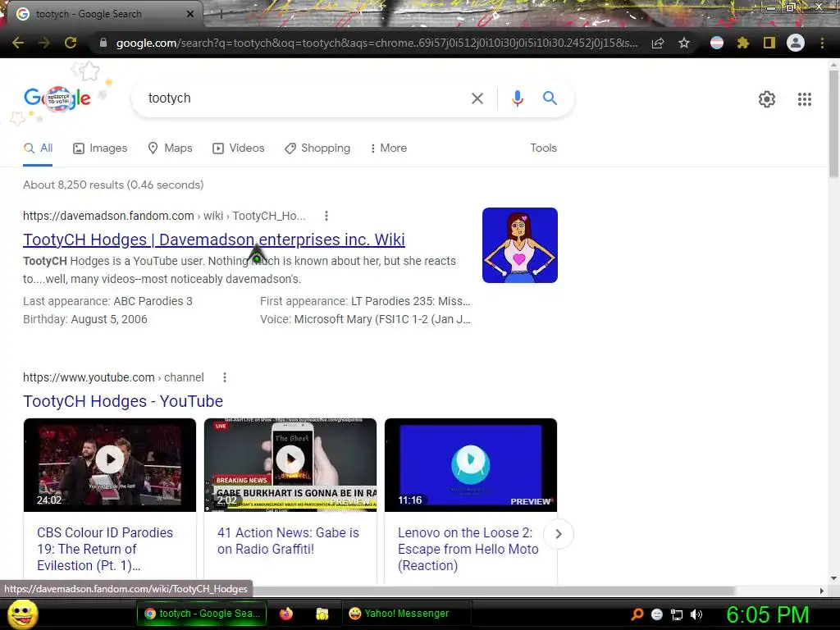
Task: Expand the More search filters menu
Action: point(388,148)
